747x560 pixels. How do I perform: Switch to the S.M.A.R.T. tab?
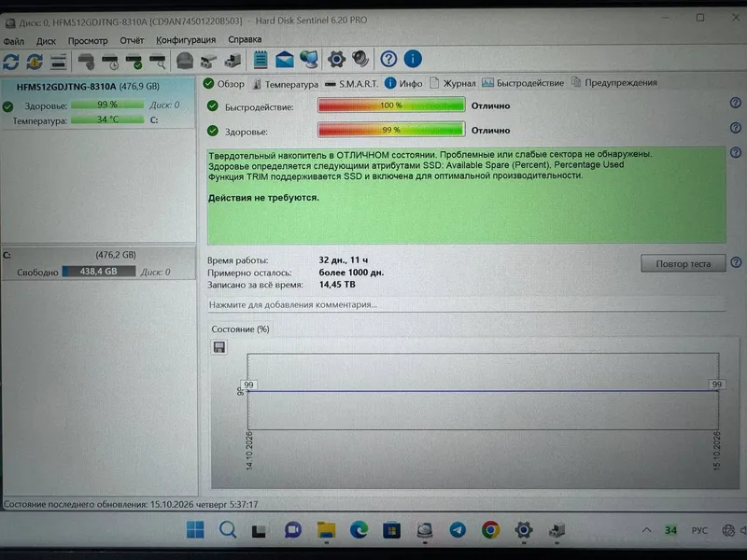[352, 84]
